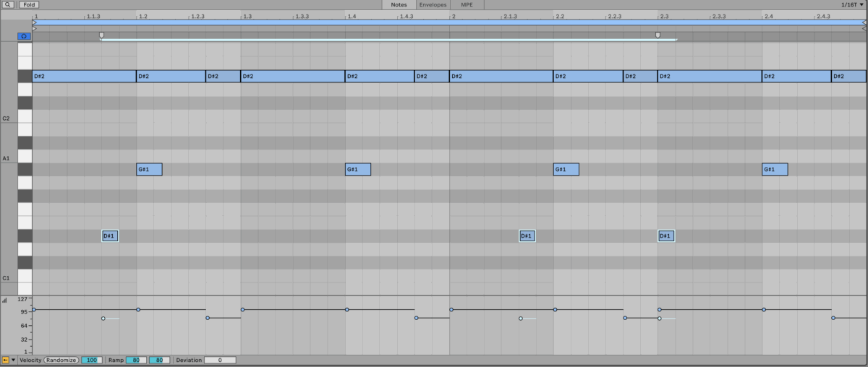
Task: Select the G#1 note at 2.4
Action: pyautogui.click(x=775, y=169)
